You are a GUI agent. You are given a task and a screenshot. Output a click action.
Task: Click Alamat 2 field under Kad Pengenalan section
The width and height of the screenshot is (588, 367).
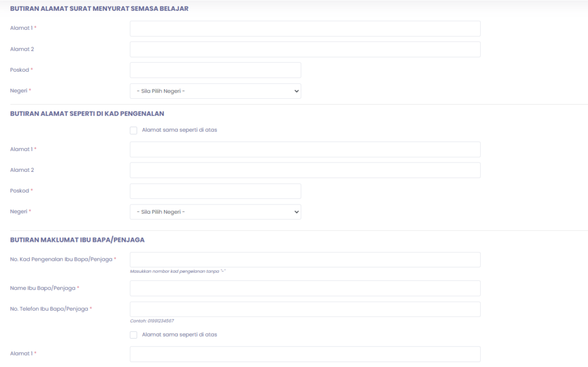point(305,171)
